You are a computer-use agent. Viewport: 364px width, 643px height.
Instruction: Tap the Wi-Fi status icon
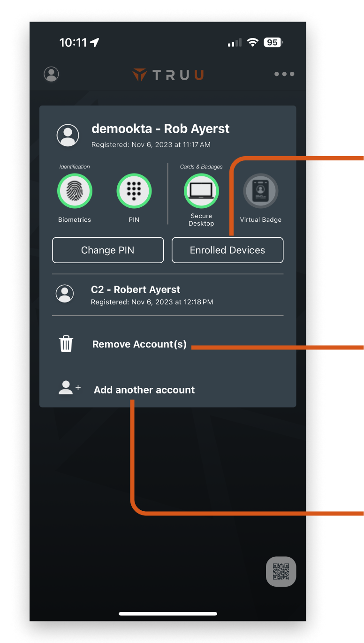(x=253, y=43)
